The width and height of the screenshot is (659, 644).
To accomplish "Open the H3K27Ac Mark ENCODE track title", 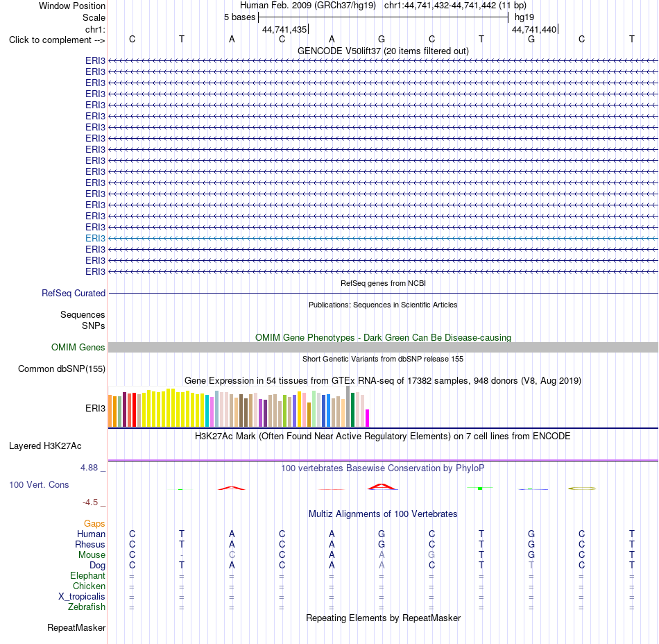I will [x=383, y=437].
